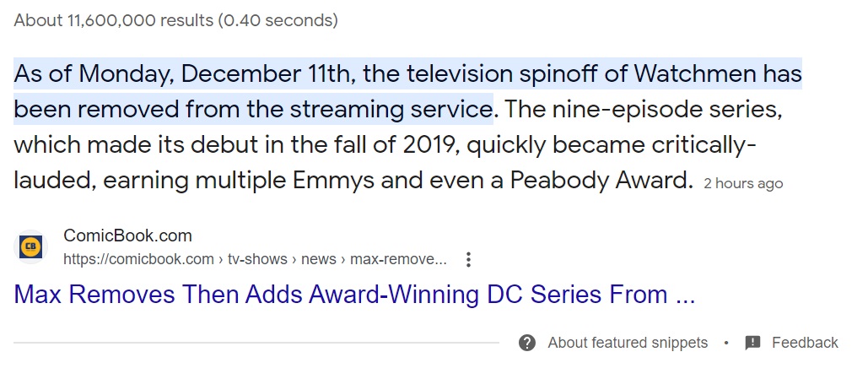
Task: Open the three-dot more options menu
Action: tap(469, 259)
